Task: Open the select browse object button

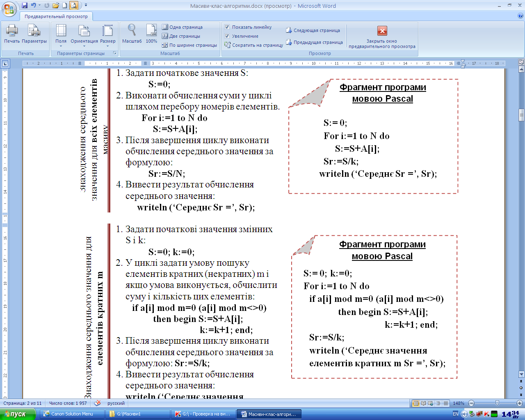Action: [521, 388]
